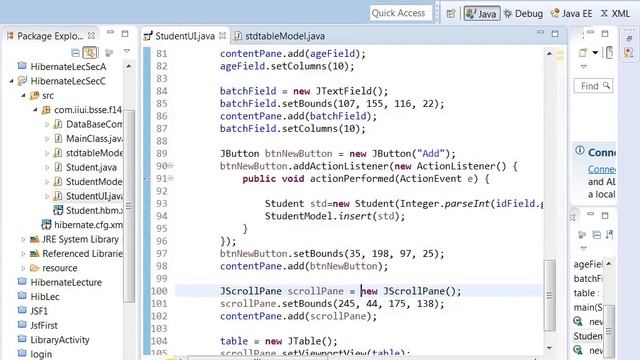Collapse the fold marker on line 91

(171, 178)
